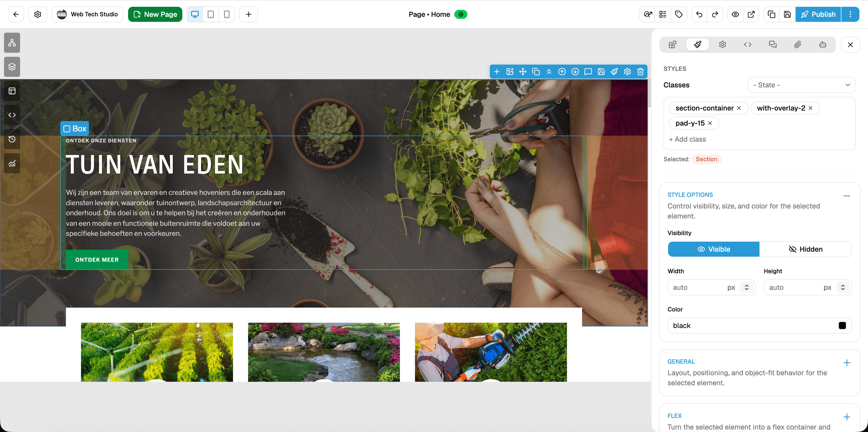This screenshot has height=432, width=868.
Task: Remove the pad-y-15 class
Action: 710,123
